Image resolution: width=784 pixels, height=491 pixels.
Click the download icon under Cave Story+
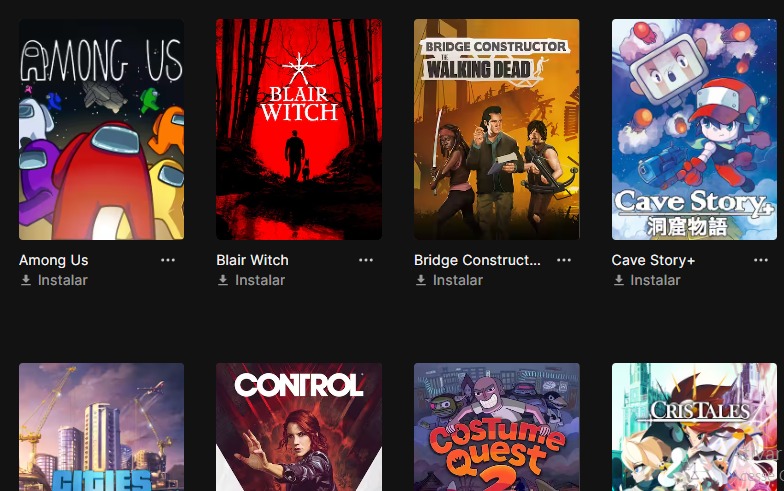[x=618, y=280]
